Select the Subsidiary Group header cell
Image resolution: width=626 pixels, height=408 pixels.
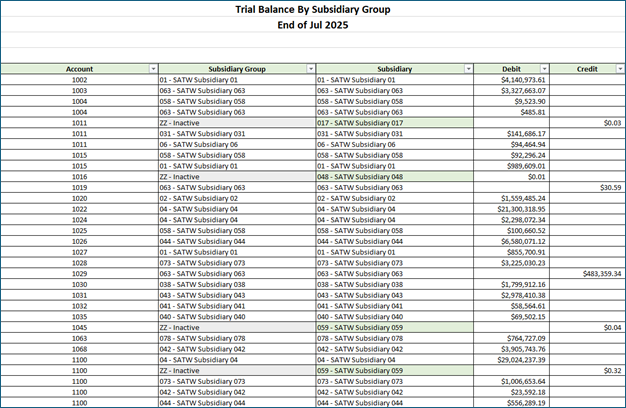tap(237, 69)
